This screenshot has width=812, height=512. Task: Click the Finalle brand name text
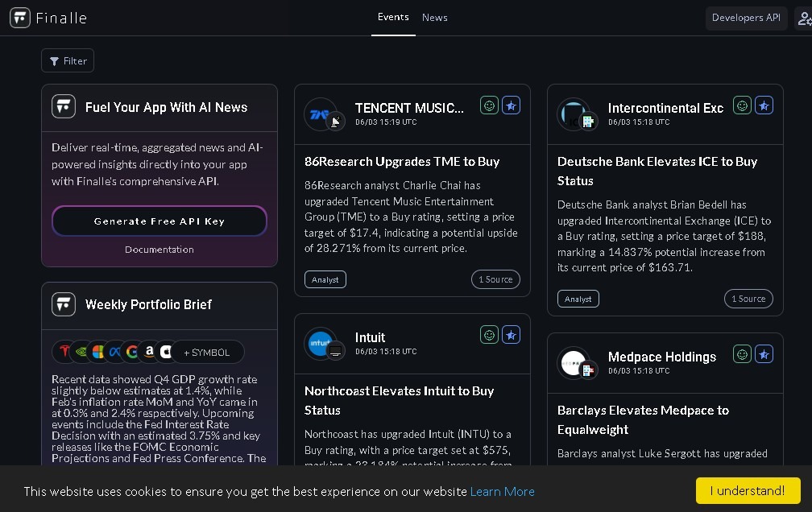(x=61, y=19)
